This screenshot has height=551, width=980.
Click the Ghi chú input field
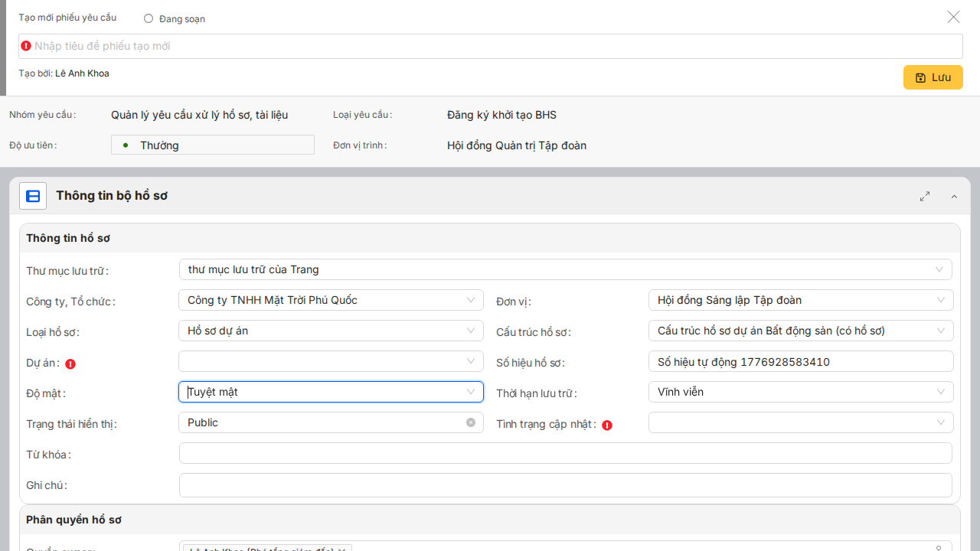point(565,485)
